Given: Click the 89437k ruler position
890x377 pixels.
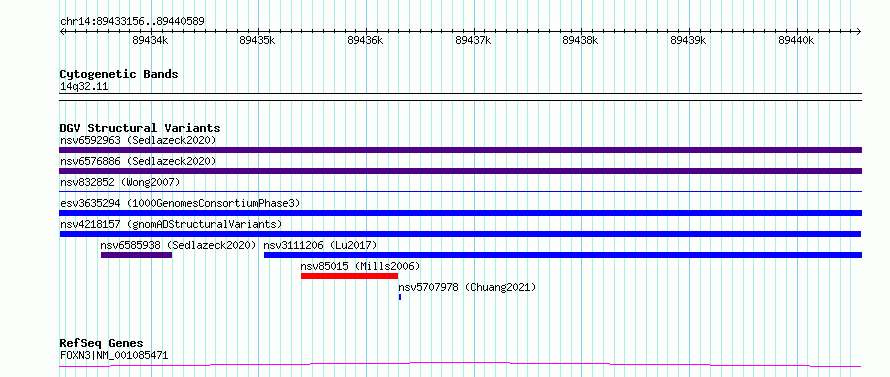Looking at the screenshot, I should pyautogui.click(x=473, y=40).
